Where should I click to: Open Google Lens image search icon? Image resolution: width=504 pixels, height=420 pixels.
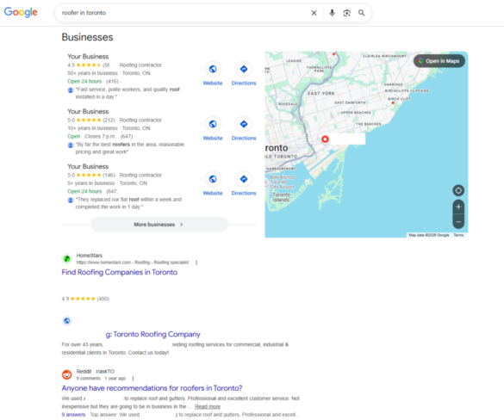coord(347,13)
